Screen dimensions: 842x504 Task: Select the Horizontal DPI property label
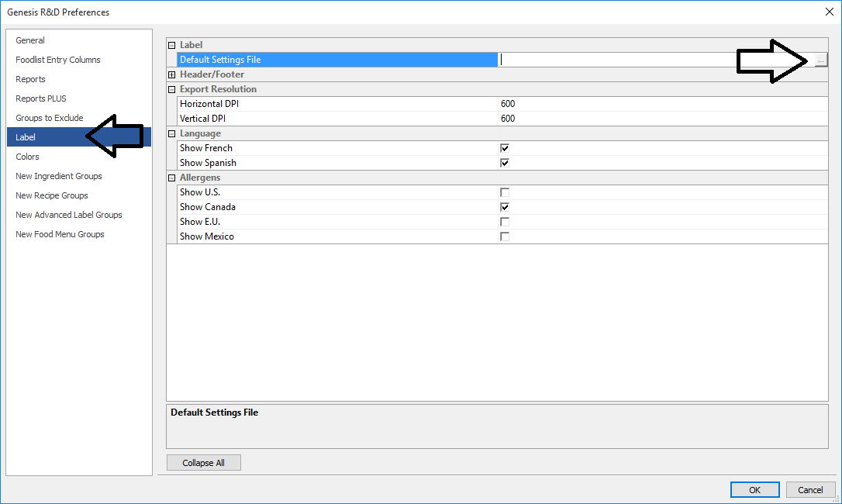coord(209,104)
